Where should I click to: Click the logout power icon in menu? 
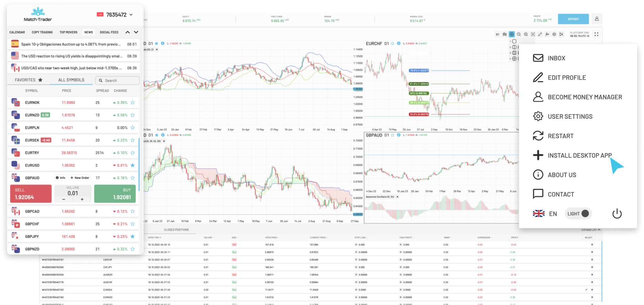617,213
